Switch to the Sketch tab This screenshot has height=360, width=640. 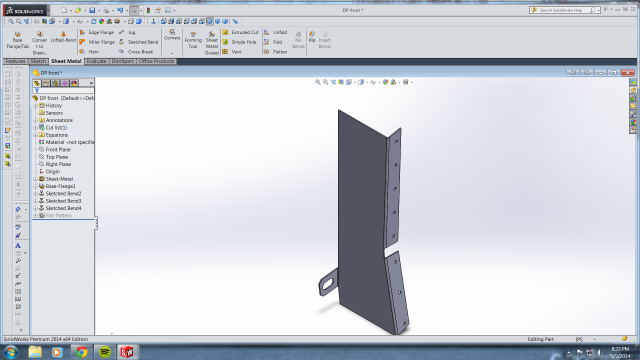point(38,61)
